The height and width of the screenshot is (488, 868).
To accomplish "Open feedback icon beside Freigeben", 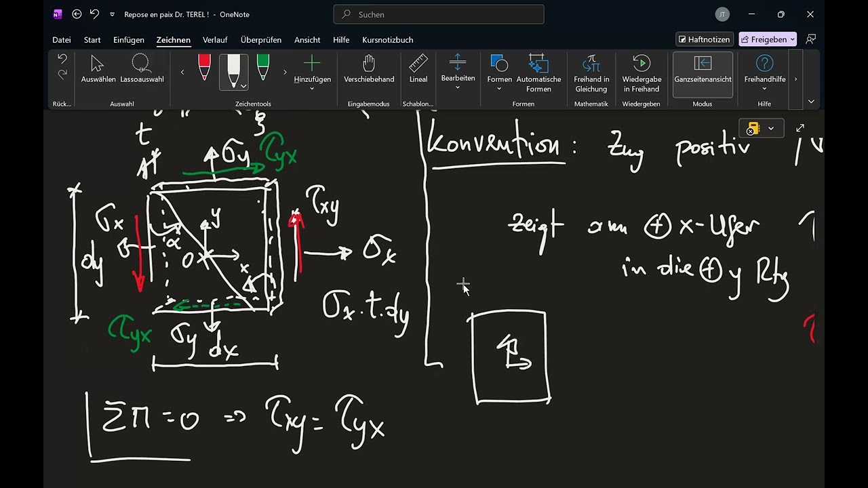I will (x=810, y=39).
